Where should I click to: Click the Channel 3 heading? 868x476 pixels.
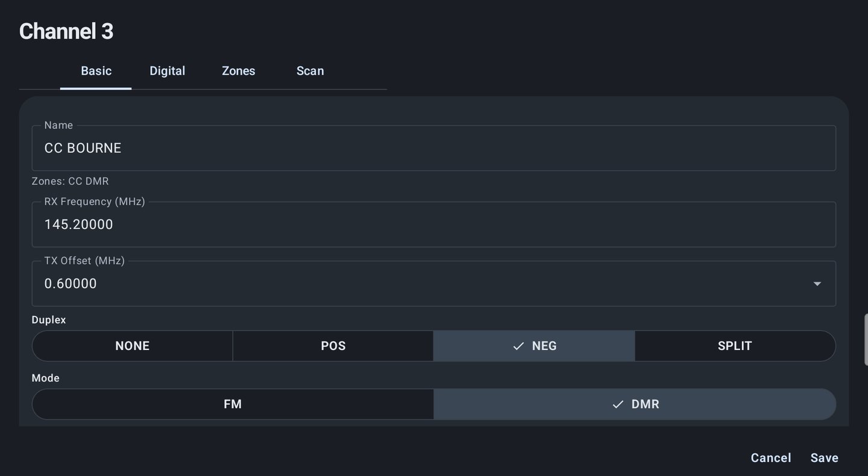66,31
